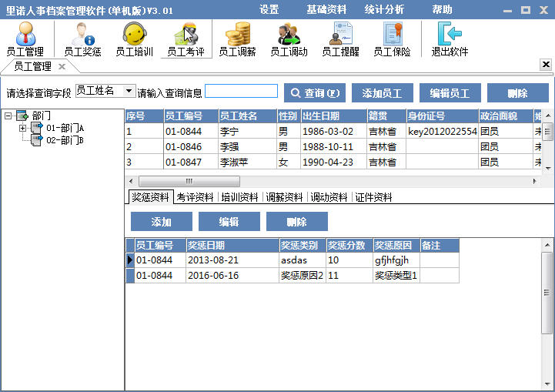Select employee row 李宁
555x392 pixels.
pyautogui.click(x=333, y=131)
